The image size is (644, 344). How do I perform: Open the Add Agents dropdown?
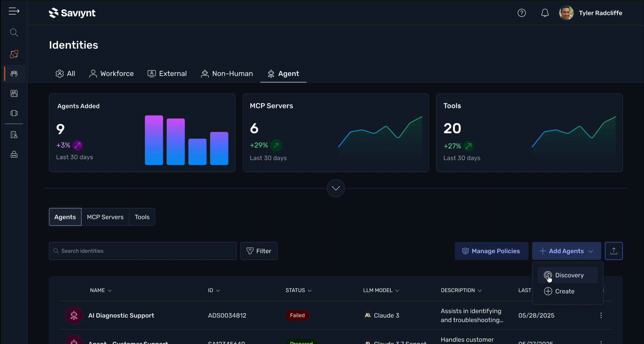point(566,251)
